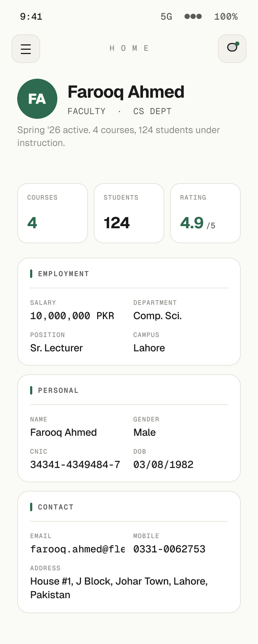Select the CNIC number field
Screen dimensions: 258x644
click(75, 465)
